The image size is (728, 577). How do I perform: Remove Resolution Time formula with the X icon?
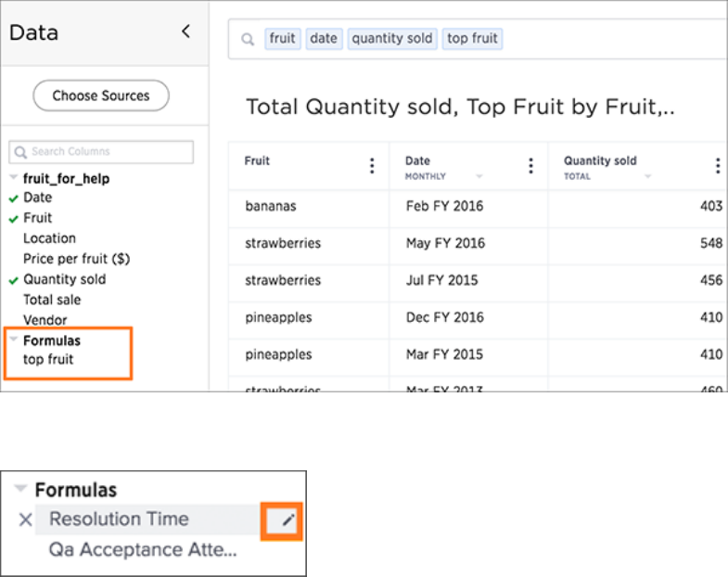click(x=26, y=519)
